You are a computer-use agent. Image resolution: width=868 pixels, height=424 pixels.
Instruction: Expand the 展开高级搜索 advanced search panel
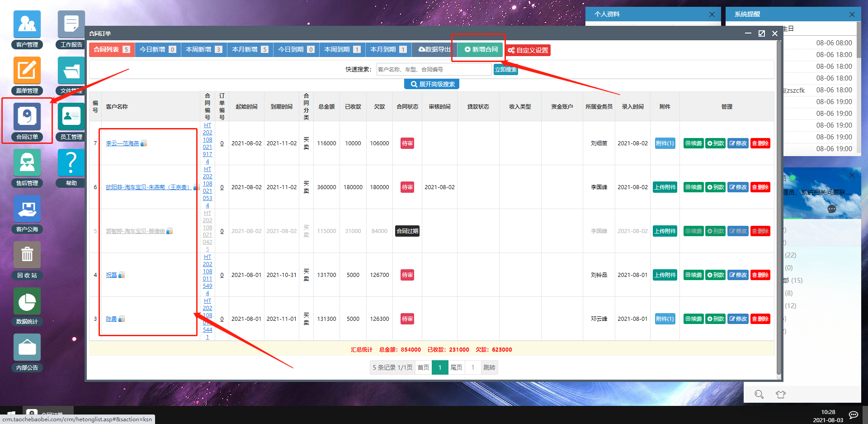coord(432,84)
